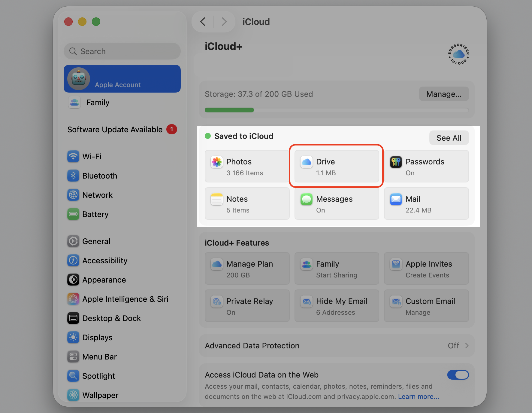532x413 pixels.
Task: Select General label in sidebar
Action: click(x=96, y=241)
